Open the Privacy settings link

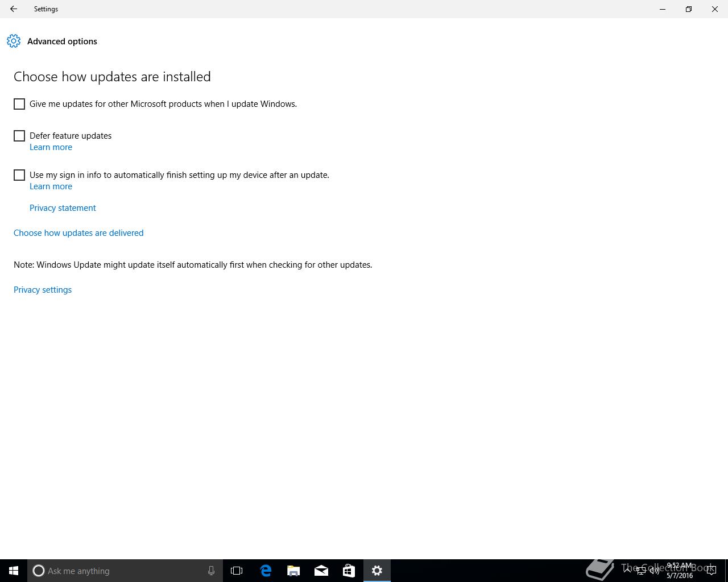(x=43, y=290)
